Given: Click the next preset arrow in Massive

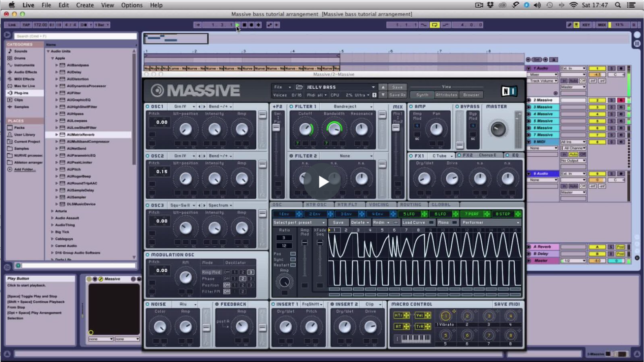Looking at the screenshot, I should [383, 95].
